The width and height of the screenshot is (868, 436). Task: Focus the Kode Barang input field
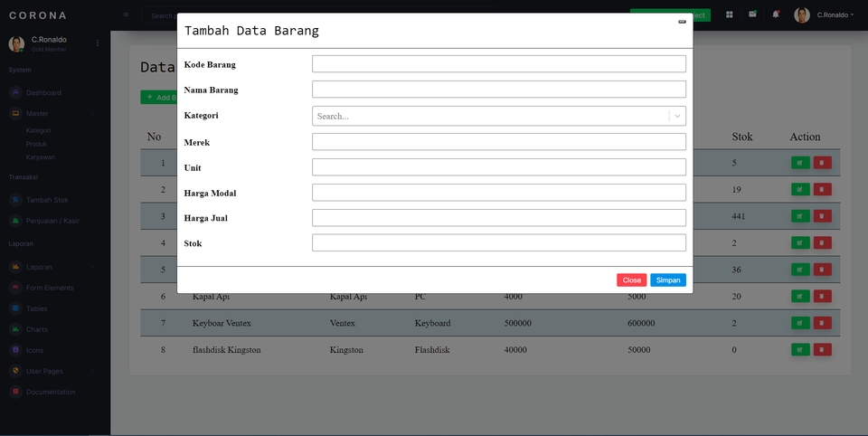[x=499, y=63]
